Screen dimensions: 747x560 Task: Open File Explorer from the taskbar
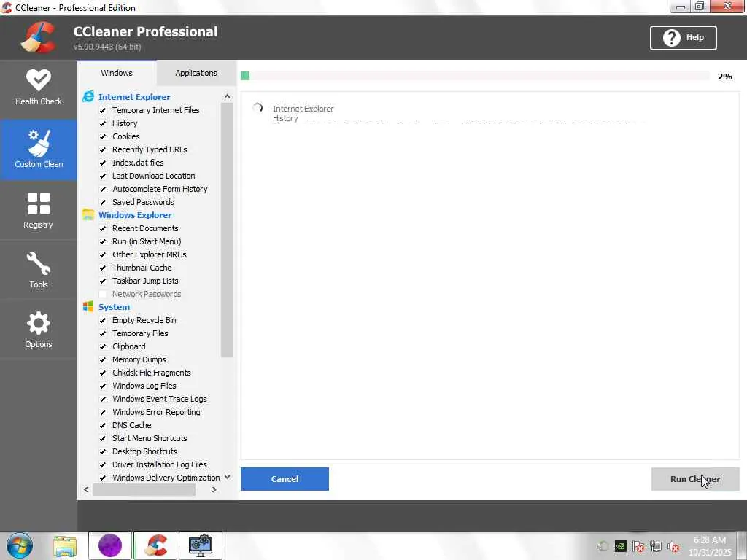(65, 546)
